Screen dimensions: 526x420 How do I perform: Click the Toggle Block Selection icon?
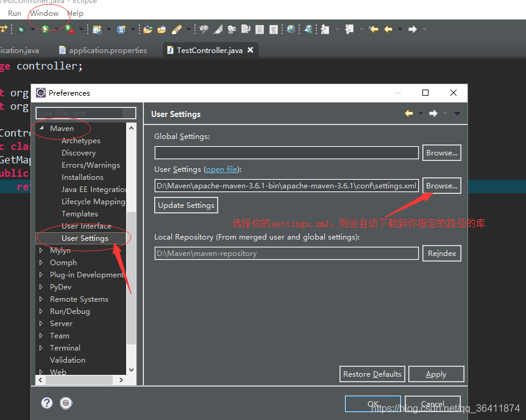[x=259, y=29]
